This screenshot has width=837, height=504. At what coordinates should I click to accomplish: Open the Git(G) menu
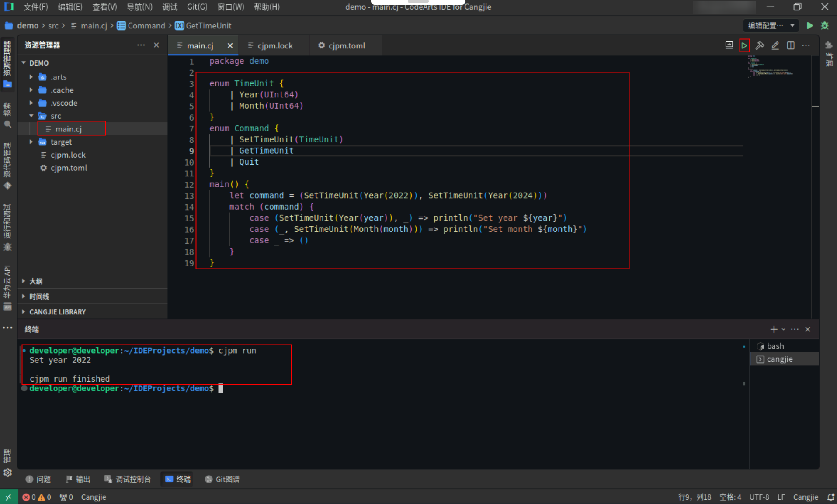pyautogui.click(x=197, y=7)
